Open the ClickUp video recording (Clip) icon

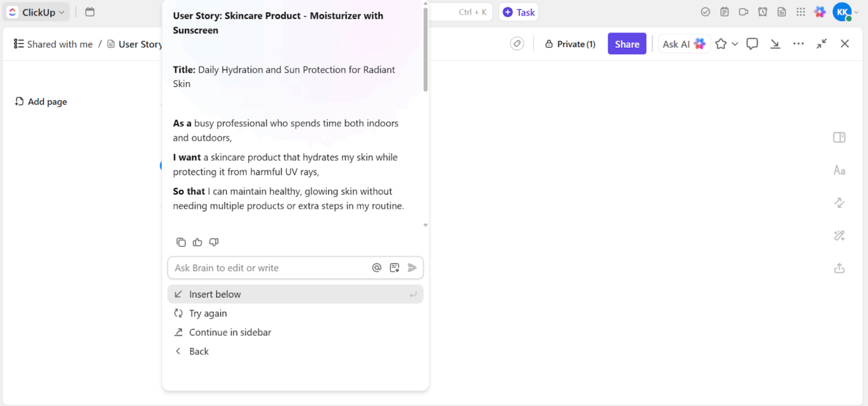[743, 12]
